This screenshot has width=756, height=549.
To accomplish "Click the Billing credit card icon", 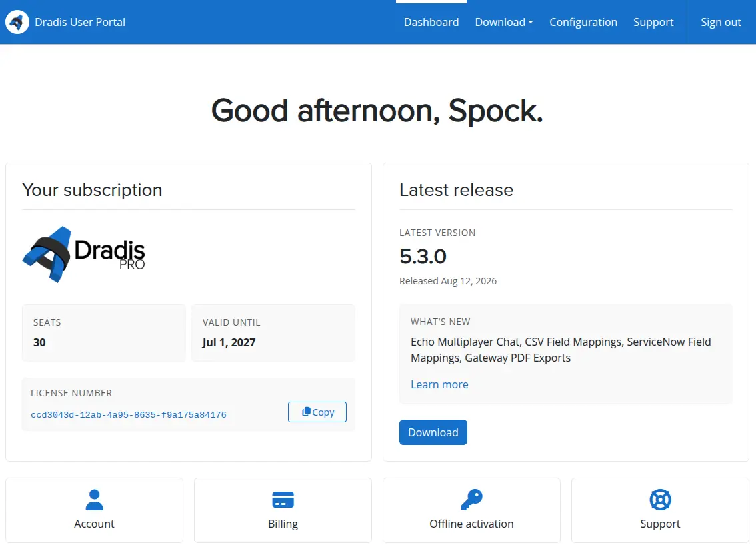I will (x=283, y=500).
